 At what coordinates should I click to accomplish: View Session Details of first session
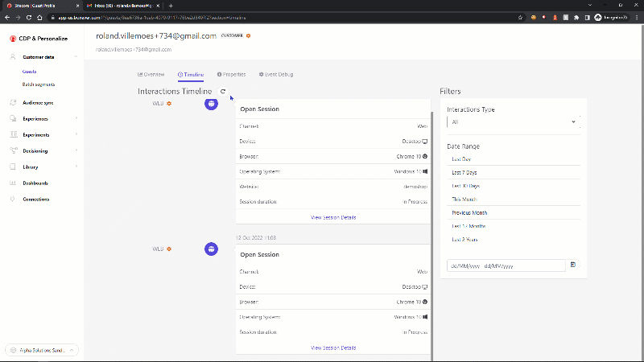333,217
